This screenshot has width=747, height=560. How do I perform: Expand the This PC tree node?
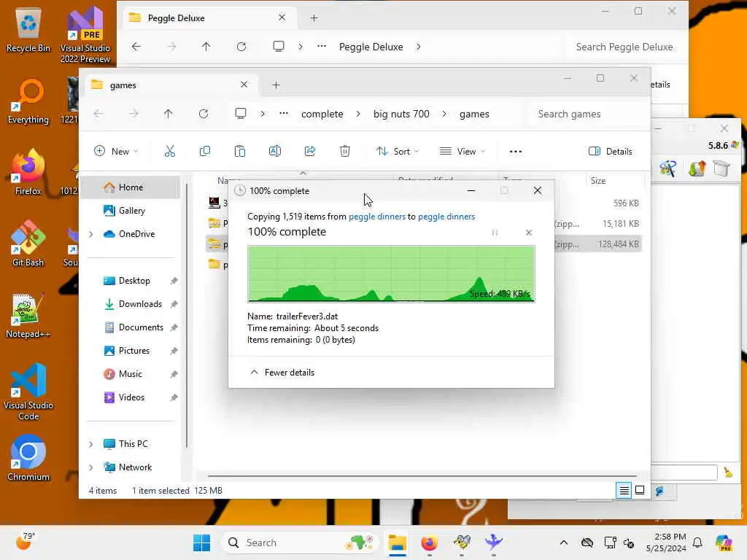91,444
